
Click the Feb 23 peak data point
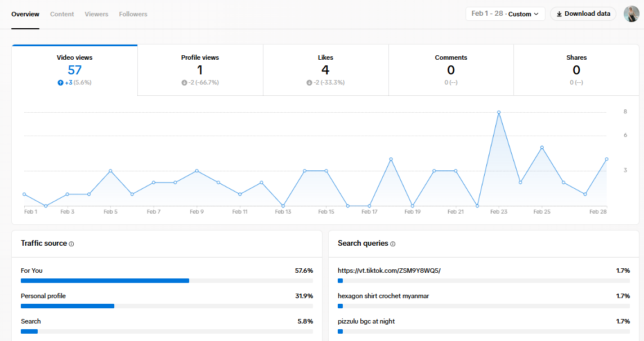[499, 112]
